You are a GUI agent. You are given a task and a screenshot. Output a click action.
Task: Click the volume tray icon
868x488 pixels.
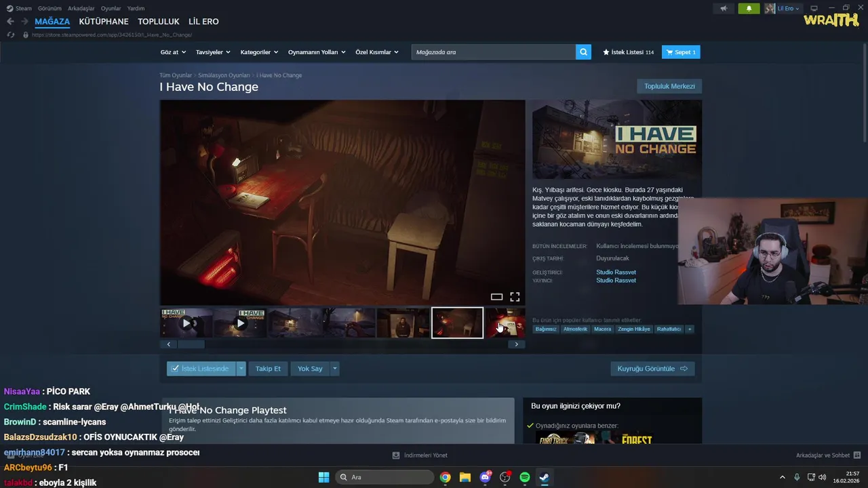coord(823,477)
